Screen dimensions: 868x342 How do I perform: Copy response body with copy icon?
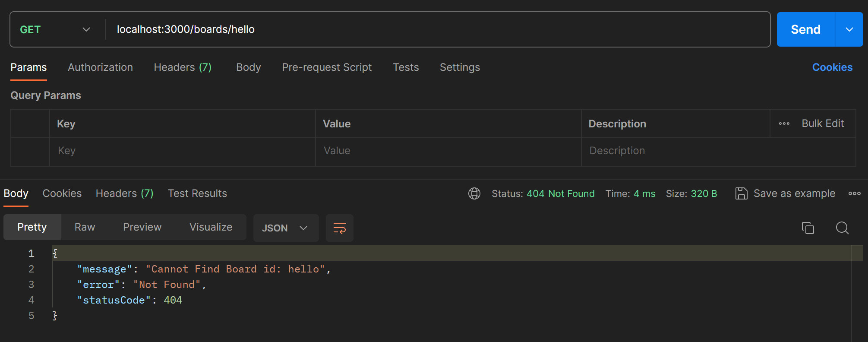tap(808, 228)
